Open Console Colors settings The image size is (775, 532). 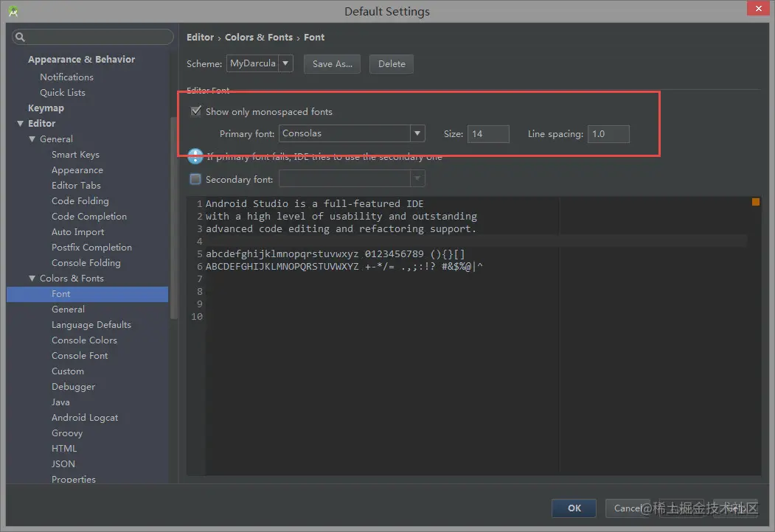pyautogui.click(x=85, y=340)
